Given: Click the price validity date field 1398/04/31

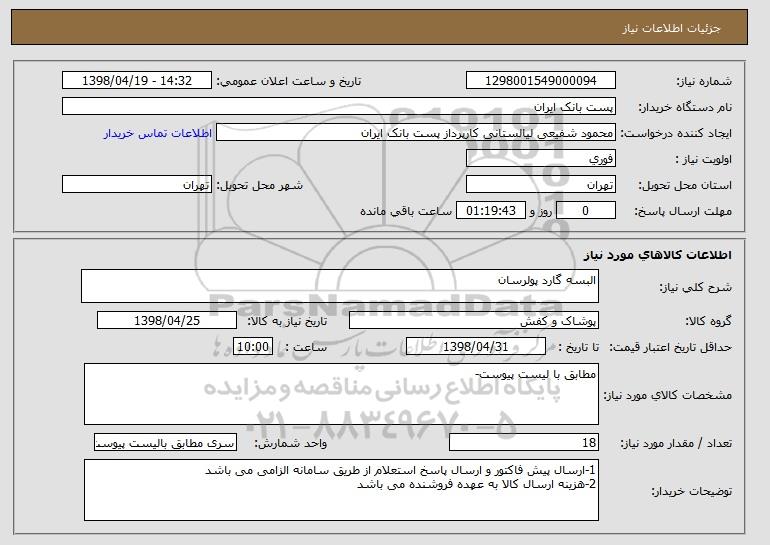Looking at the screenshot, I should pyautogui.click(x=476, y=347).
